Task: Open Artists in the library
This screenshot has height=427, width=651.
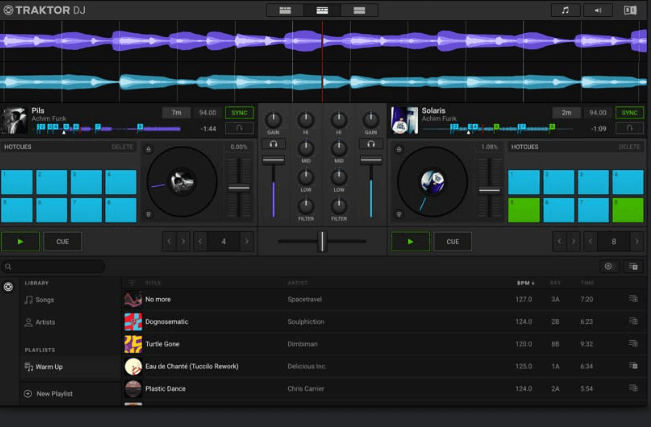Action: click(x=40, y=322)
